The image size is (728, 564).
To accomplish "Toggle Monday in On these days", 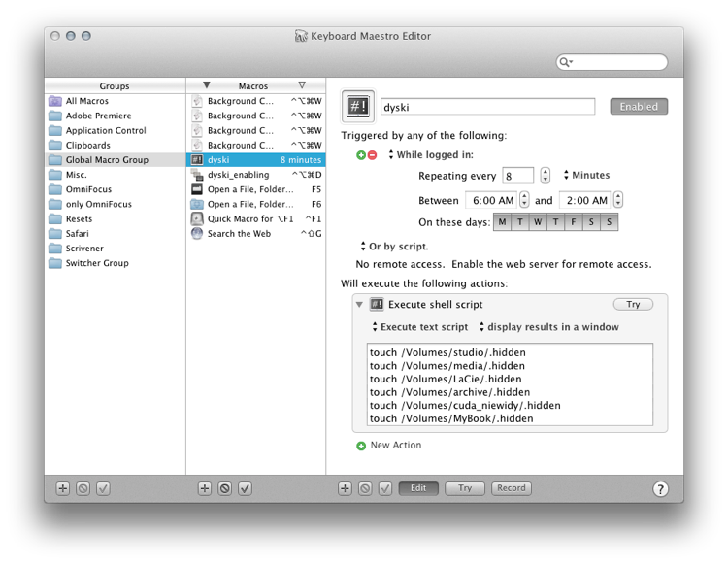I will pos(502,222).
